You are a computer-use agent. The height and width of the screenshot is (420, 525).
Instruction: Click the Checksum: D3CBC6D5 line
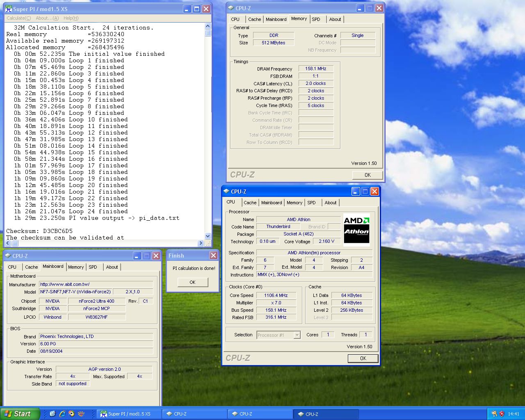pos(39,231)
